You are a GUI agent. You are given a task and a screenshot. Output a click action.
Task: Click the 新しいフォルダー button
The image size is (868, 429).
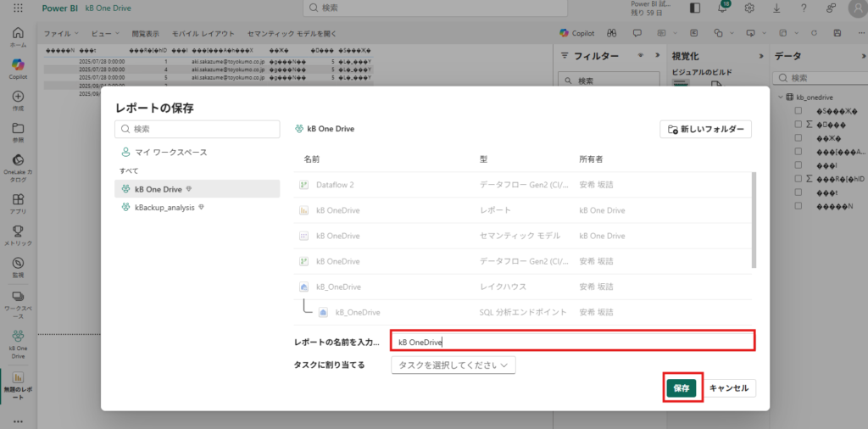[705, 129]
